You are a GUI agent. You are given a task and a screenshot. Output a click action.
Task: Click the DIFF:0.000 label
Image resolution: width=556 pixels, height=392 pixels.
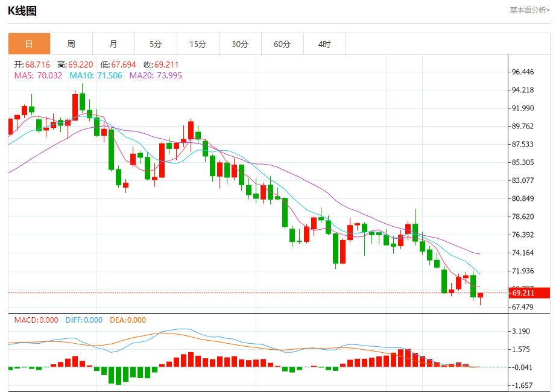point(84,320)
